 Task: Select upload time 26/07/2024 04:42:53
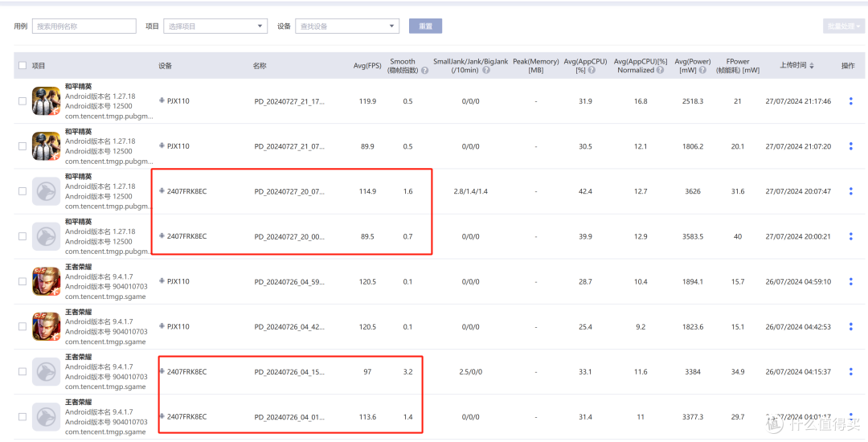coord(798,326)
